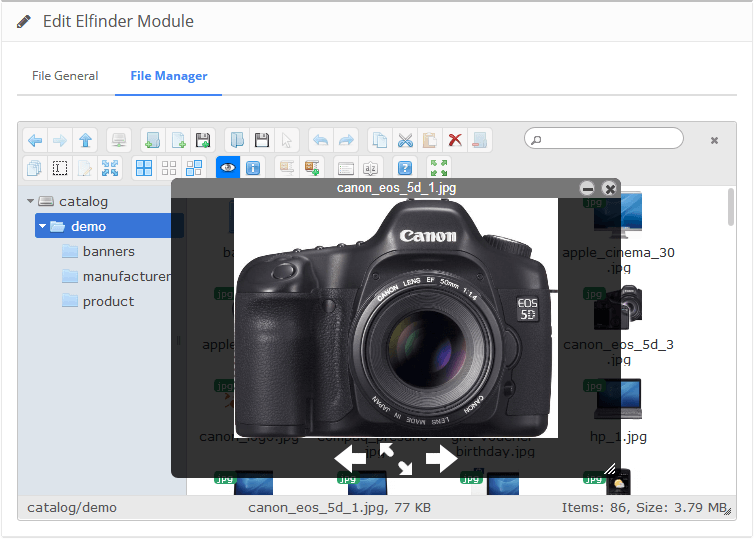The image size is (754, 539).
Task: Click the file list vertical scrollbar
Action: point(730,207)
